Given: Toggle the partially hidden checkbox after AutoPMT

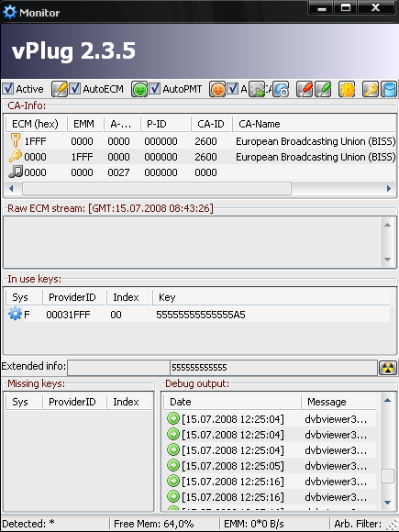Looking at the screenshot, I should tap(233, 89).
